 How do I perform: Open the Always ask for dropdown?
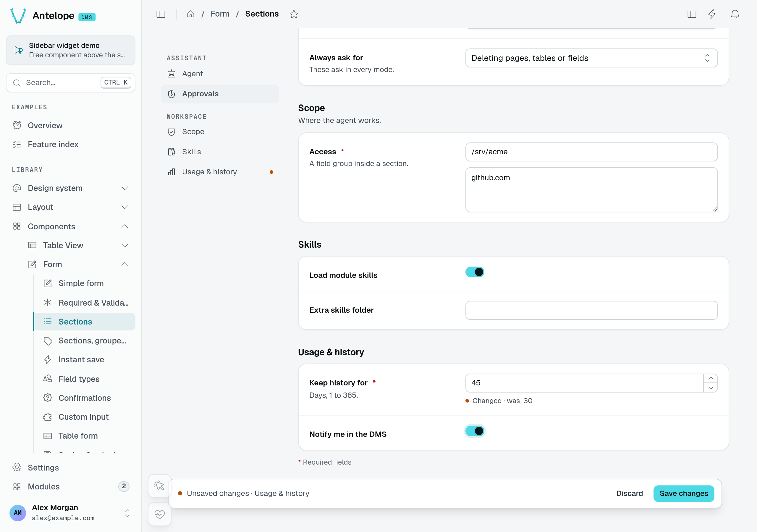(591, 58)
